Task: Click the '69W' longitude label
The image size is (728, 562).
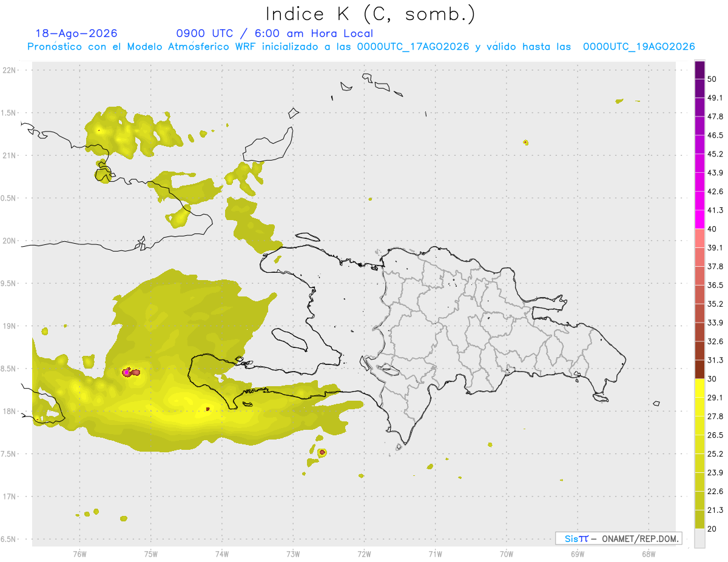Action: pos(577,554)
